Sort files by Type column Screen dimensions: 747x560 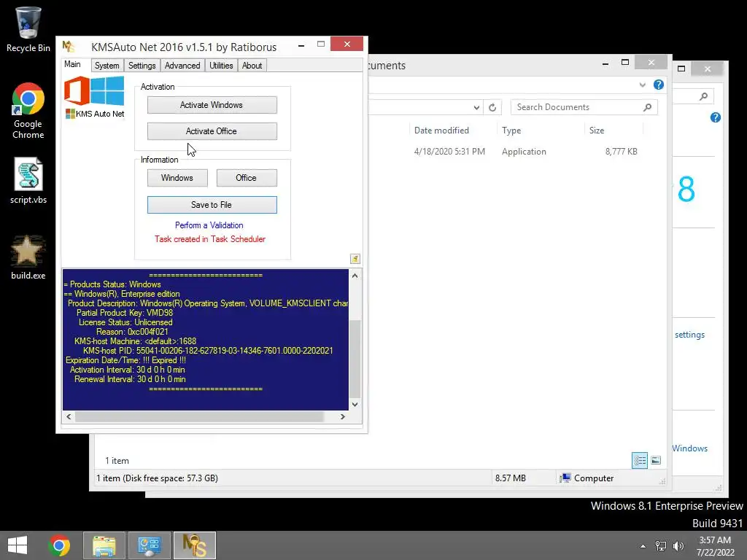point(511,131)
